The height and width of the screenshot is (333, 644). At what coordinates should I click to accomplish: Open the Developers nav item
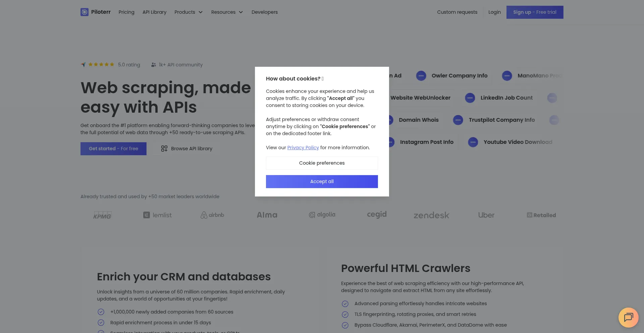(264, 12)
